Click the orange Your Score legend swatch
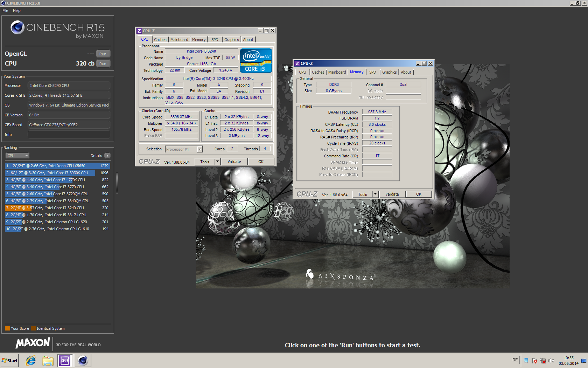Image resolution: width=588 pixels, height=368 pixels. tap(7, 328)
